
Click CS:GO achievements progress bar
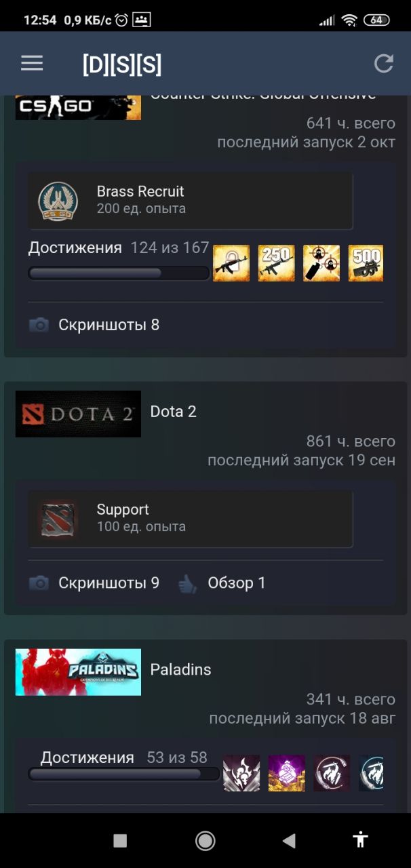[119, 273]
